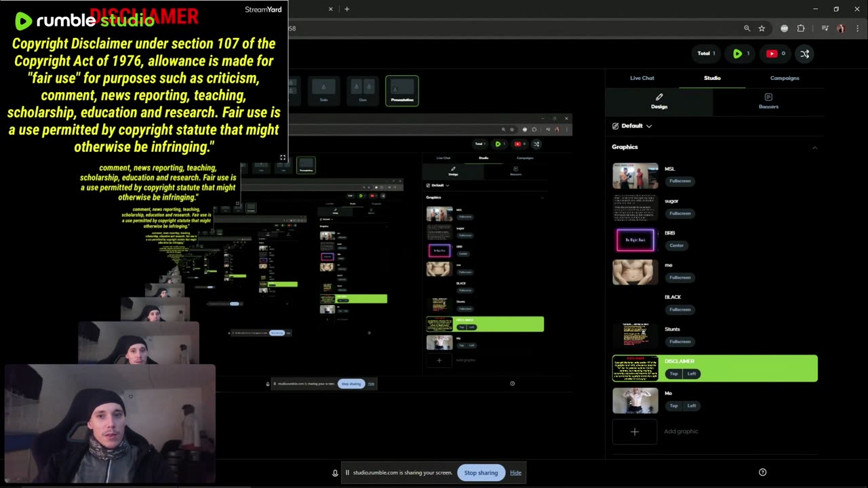868x488 pixels.
Task: Open 'me' Fullscreen position dropdown
Action: (679, 277)
